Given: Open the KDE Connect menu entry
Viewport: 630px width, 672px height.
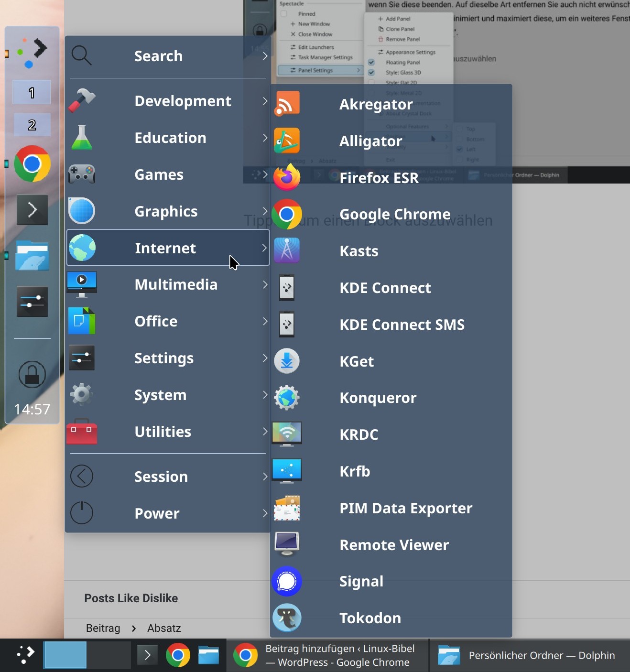Looking at the screenshot, I should 391,288.
